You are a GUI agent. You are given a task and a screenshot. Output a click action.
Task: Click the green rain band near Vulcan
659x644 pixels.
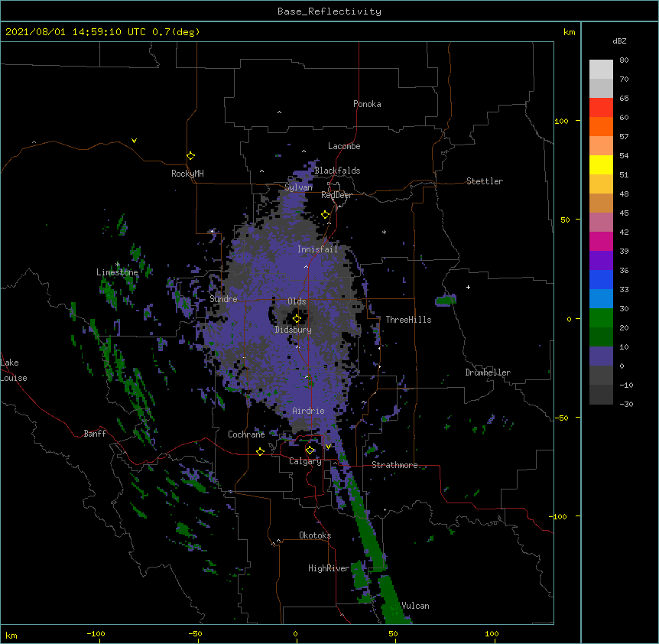pyautogui.click(x=394, y=600)
